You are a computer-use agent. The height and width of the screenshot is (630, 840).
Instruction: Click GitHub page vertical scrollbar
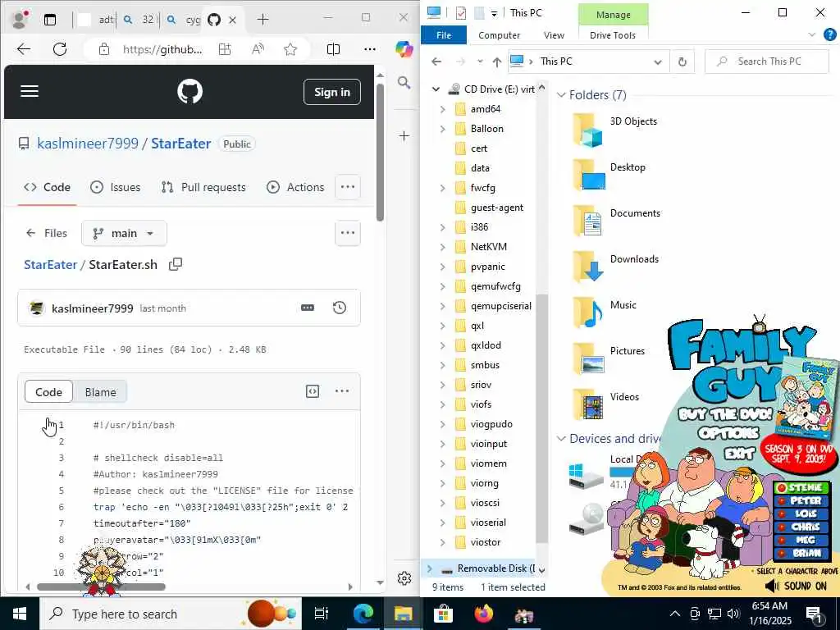point(381,150)
